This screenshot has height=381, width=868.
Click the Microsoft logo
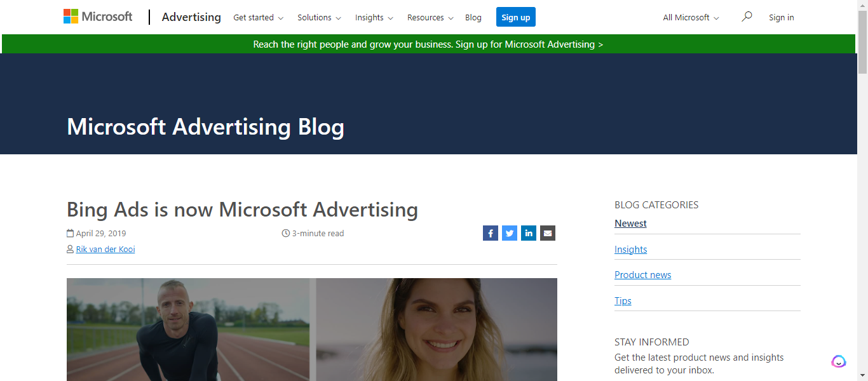click(98, 17)
